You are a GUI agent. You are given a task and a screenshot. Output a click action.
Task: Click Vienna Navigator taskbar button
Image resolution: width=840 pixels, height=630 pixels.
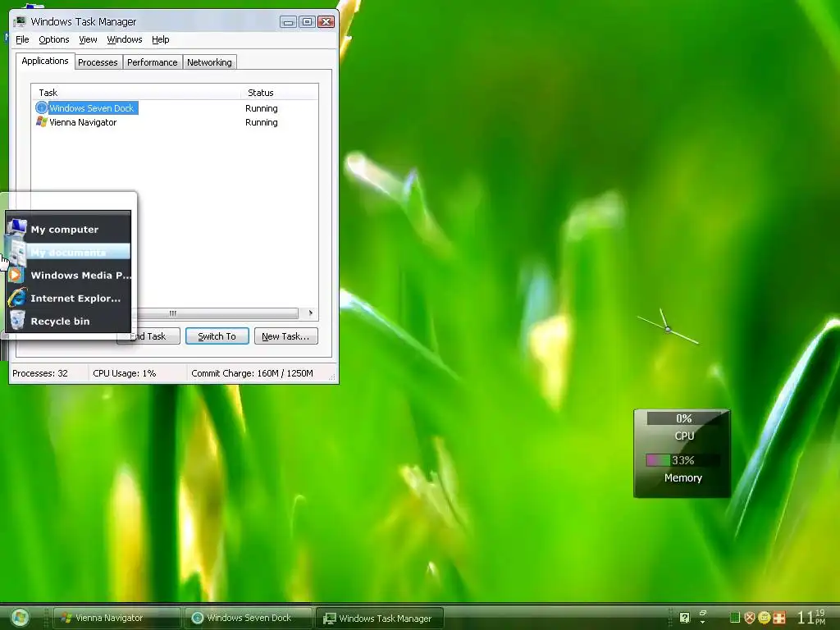[x=116, y=618]
